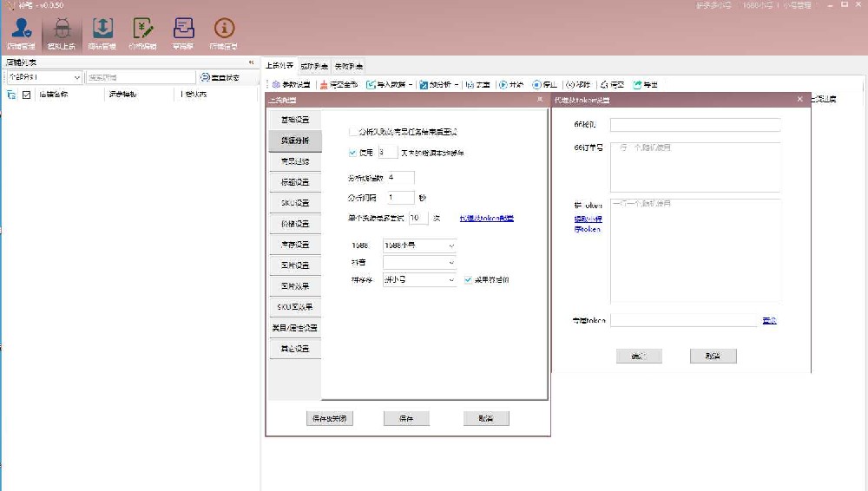The height and width of the screenshot is (491, 868).
Task: Switch to the failure list tab
Action: click(348, 67)
